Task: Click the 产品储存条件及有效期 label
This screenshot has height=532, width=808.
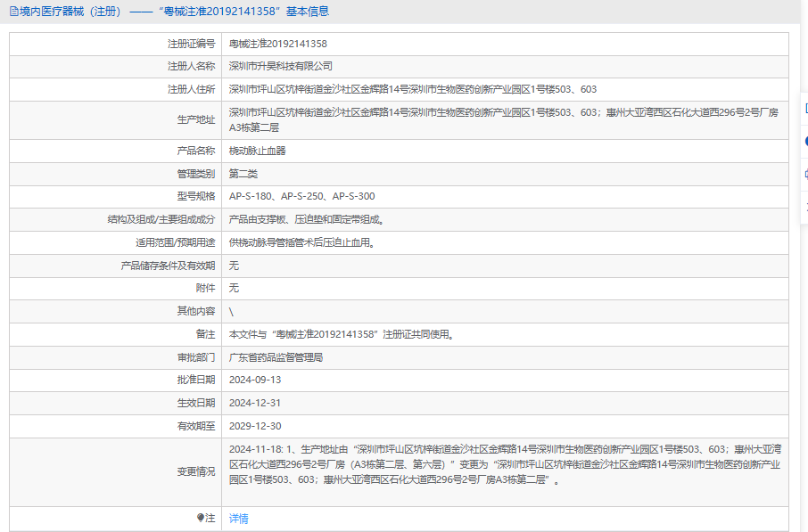Action: (x=168, y=266)
